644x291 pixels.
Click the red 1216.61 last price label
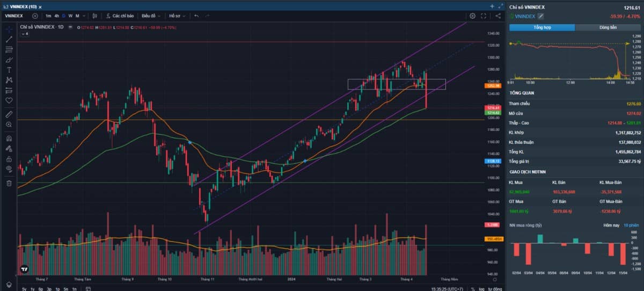[x=493, y=108]
